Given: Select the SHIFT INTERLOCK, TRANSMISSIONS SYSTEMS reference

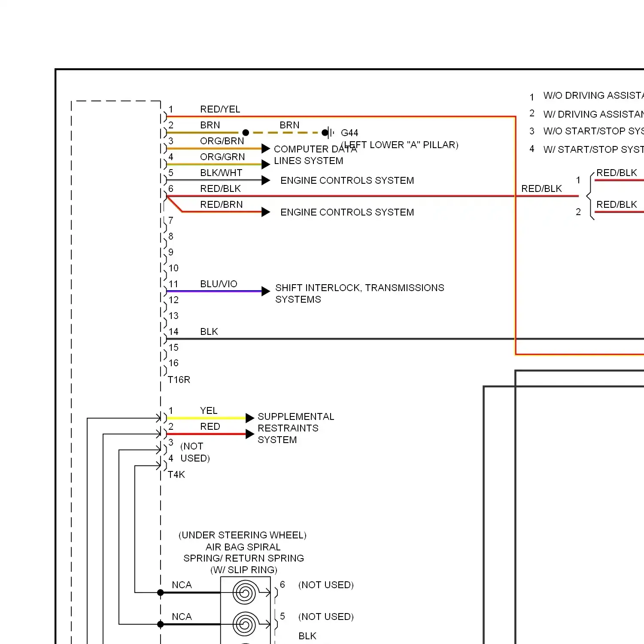Looking at the screenshot, I should click(x=360, y=293).
